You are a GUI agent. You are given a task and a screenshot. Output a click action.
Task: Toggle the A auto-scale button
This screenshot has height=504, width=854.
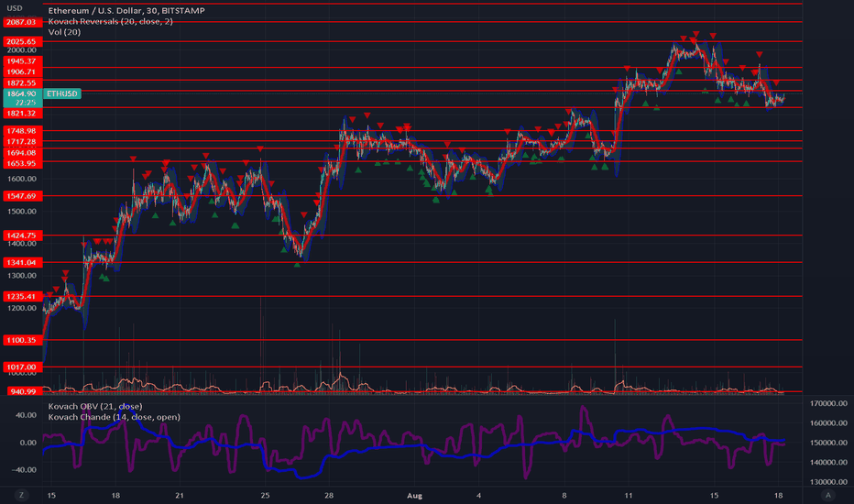pyautogui.click(x=827, y=495)
